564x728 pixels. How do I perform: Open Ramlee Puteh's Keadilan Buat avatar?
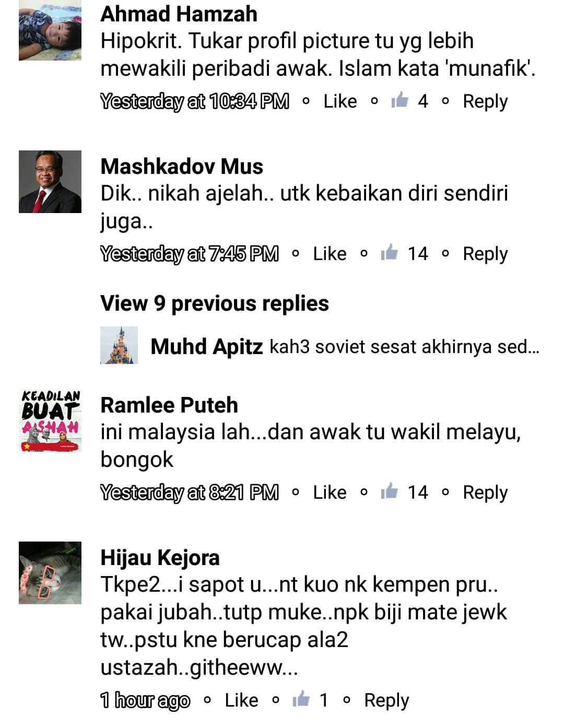(50, 420)
